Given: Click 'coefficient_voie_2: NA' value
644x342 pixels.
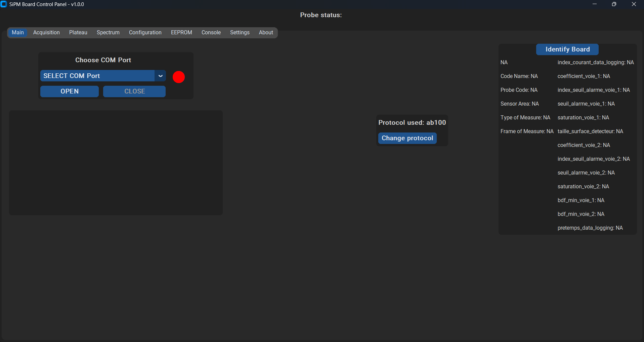Looking at the screenshot, I should (x=584, y=145).
